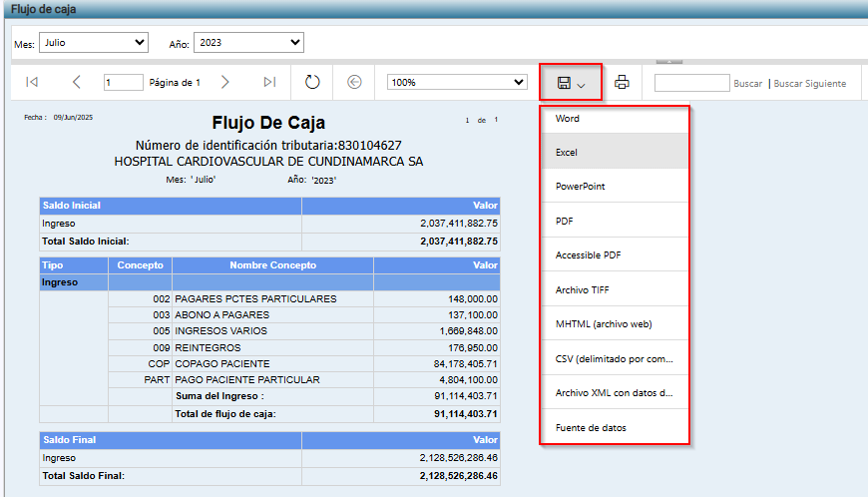Export report as PowerPoint
Screen dimensions: 868x497
[x=615, y=186]
